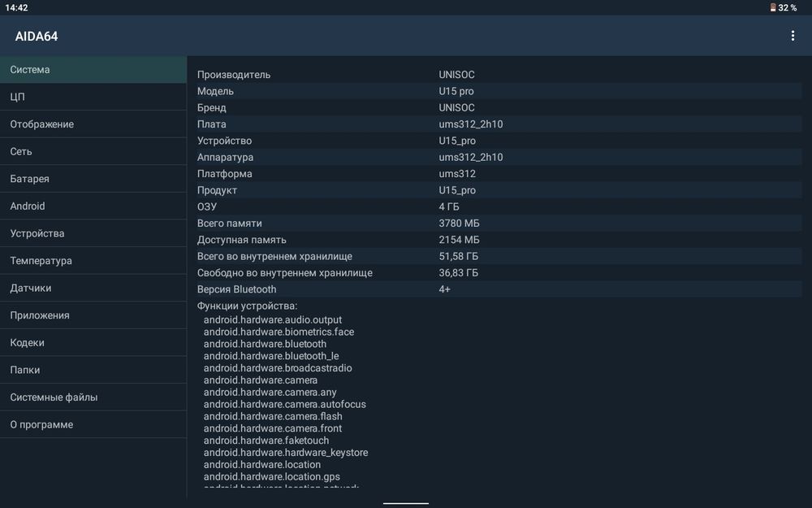Tap android.hardware.camera.autofocus feature line
The width and height of the screenshot is (812, 508).
(284, 404)
